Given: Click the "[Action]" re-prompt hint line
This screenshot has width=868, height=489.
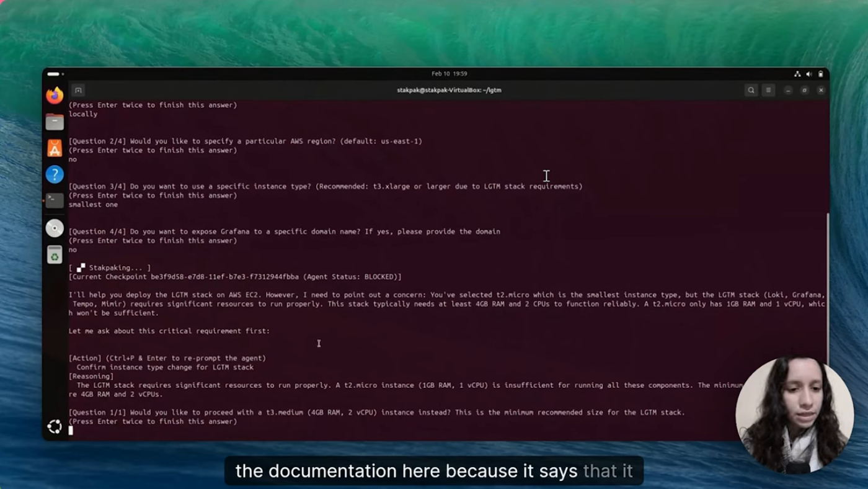Looking at the screenshot, I should coord(167,358).
